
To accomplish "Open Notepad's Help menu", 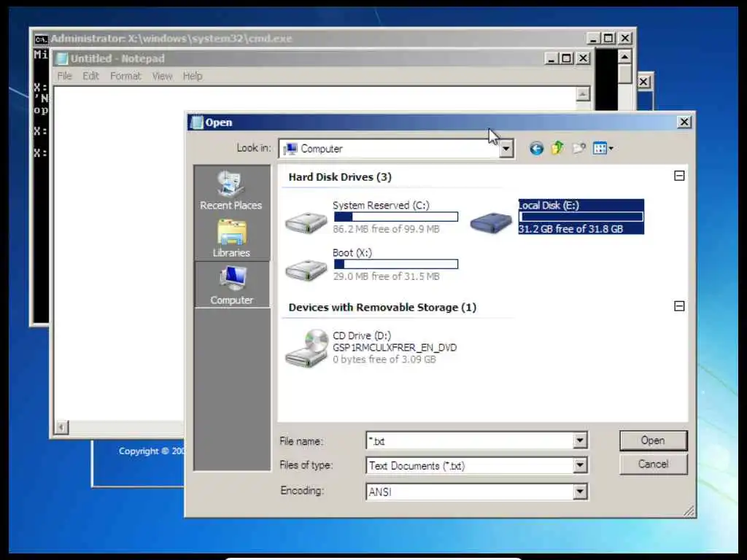I will coord(193,76).
